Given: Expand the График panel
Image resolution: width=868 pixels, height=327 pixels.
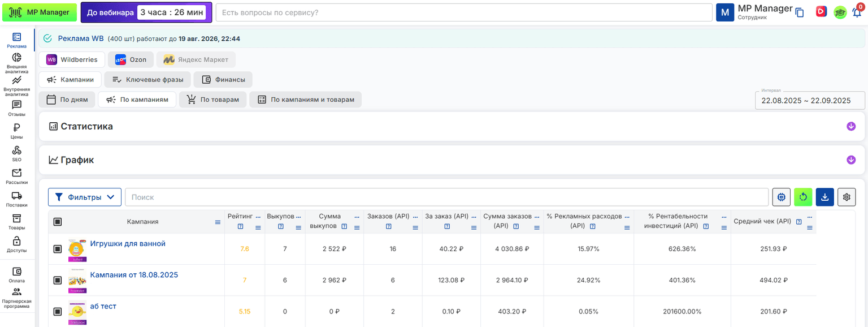Looking at the screenshot, I should 851,160.
